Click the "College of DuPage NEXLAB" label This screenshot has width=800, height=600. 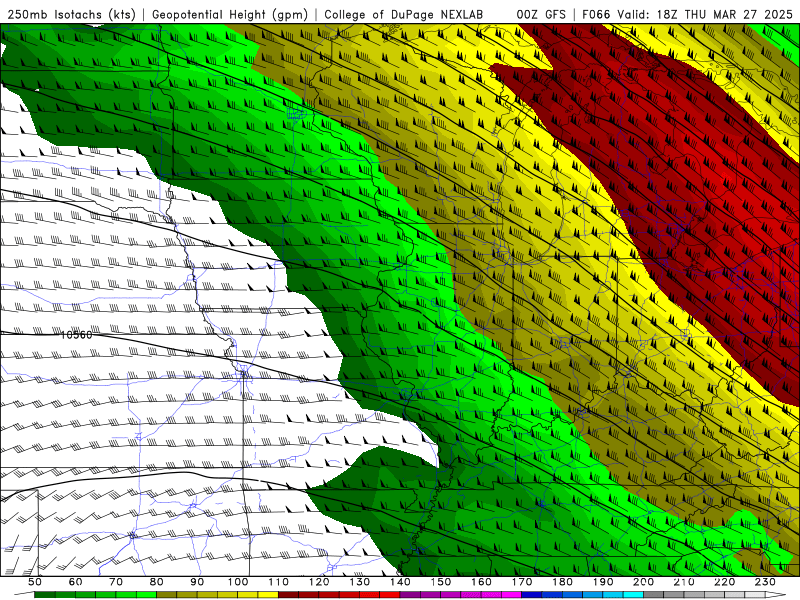[404, 14]
